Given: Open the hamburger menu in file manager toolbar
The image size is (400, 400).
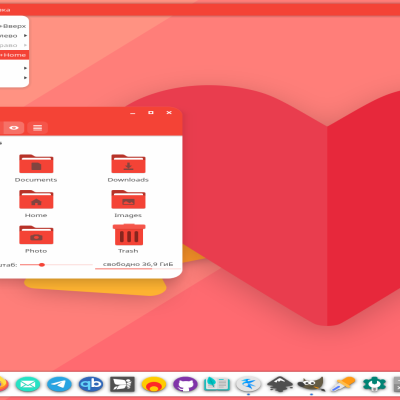Looking at the screenshot, I should pos(37,128).
